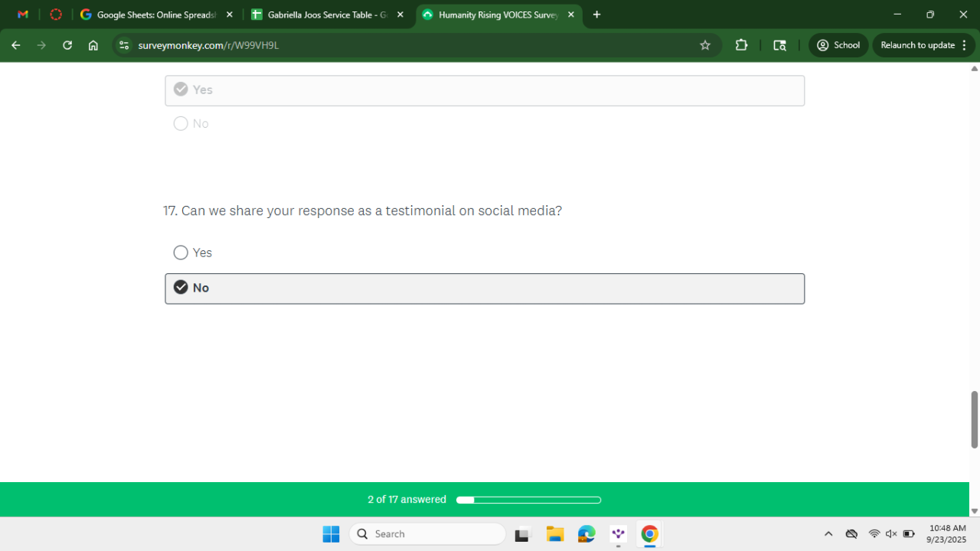The height and width of the screenshot is (551, 980).
Task: View site information for surveymonkey.com
Action: [x=125, y=45]
